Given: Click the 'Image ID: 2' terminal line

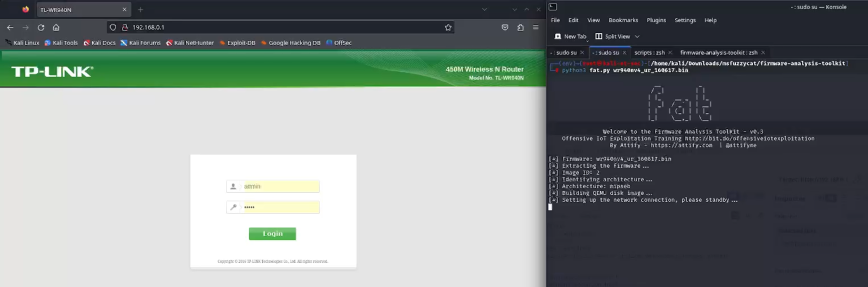Looking at the screenshot, I should pos(574,173).
